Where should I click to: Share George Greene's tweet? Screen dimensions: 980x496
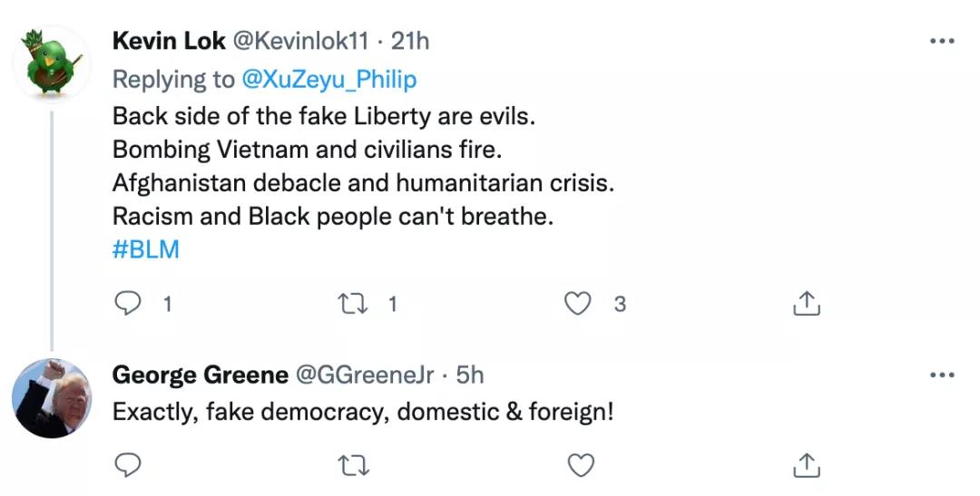click(x=806, y=465)
